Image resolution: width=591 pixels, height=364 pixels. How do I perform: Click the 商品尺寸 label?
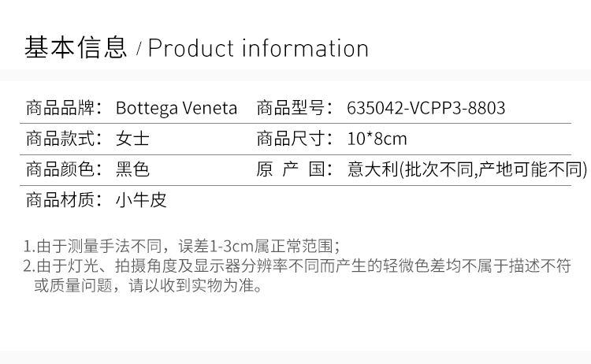tap(295, 139)
